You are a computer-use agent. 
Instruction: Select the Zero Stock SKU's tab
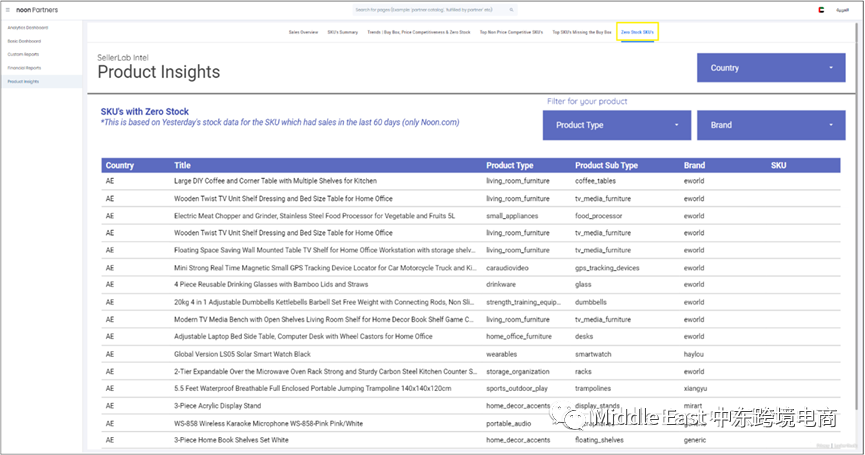click(637, 32)
